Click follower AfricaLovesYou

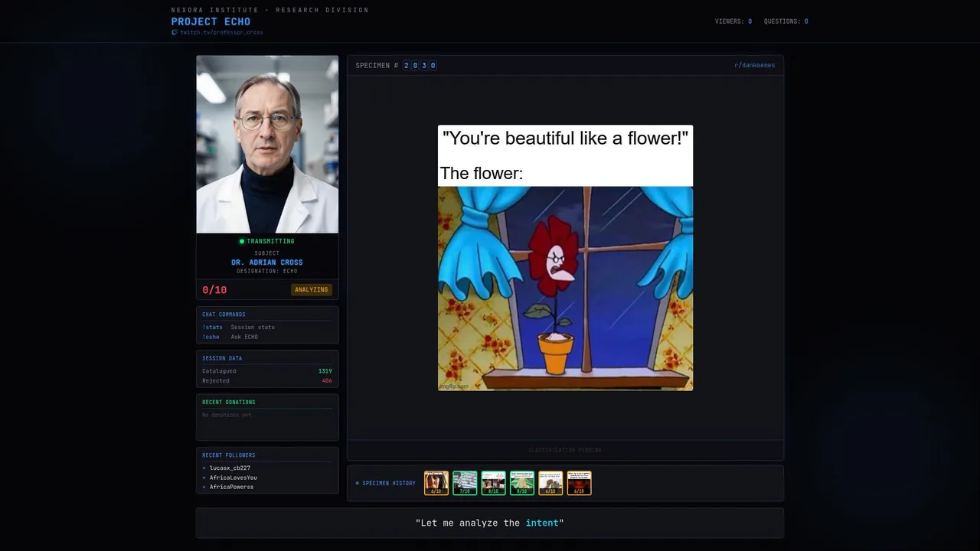tap(234, 478)
